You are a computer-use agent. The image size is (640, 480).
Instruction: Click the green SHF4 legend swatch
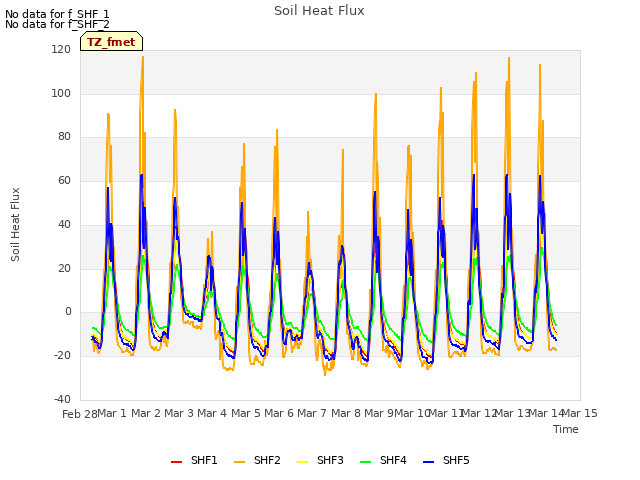[x=366, y=462]
